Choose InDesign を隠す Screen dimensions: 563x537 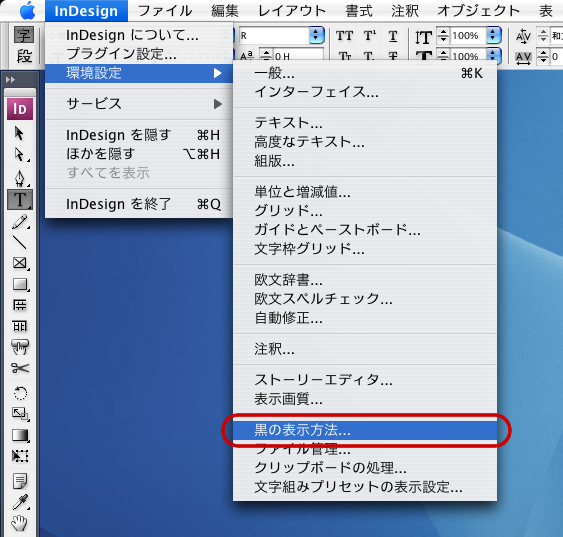click(x=139, y=135)
